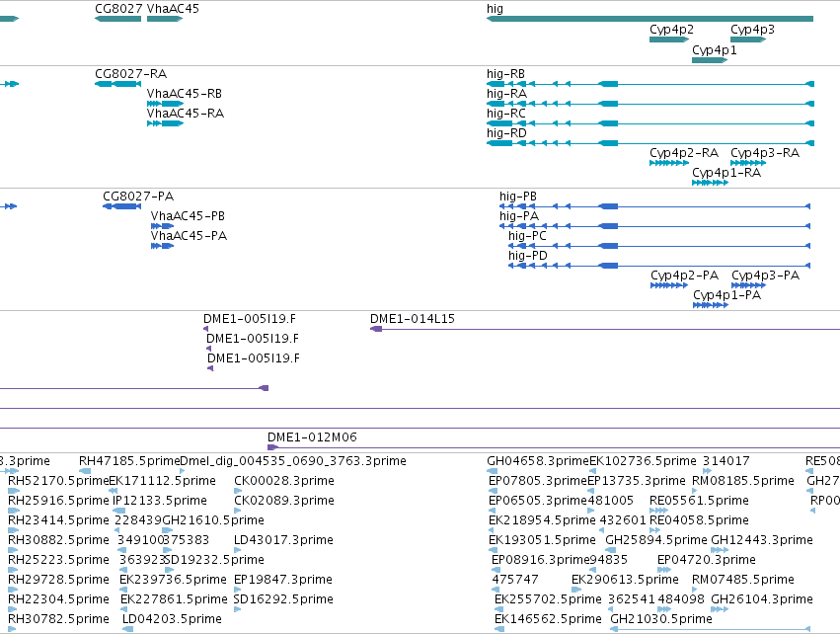Select the Cyp4p3-PA protein label
The image size is (840, 634).
(766, 275)
